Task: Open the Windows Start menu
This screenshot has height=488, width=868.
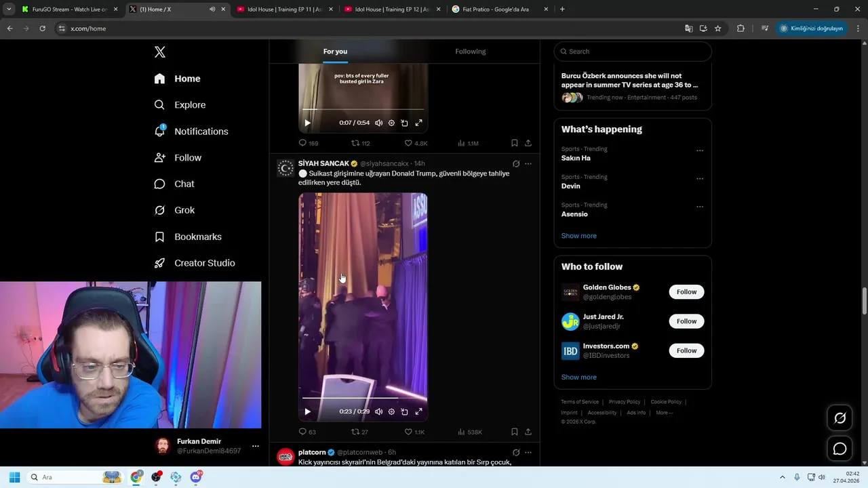Action: [x=14, y=477]
